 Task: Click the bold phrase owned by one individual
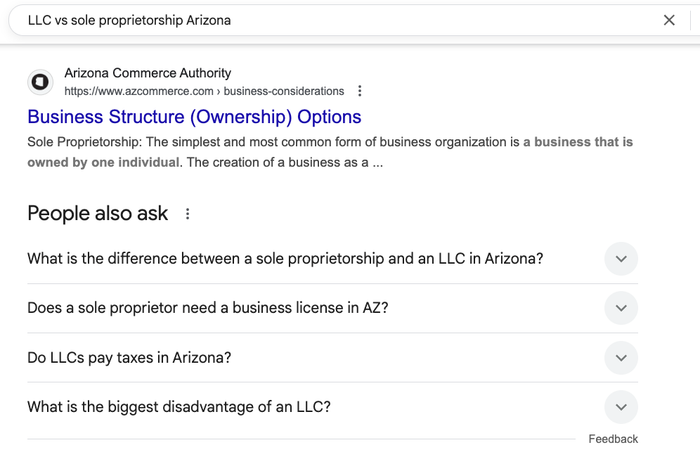click(104, 162)
